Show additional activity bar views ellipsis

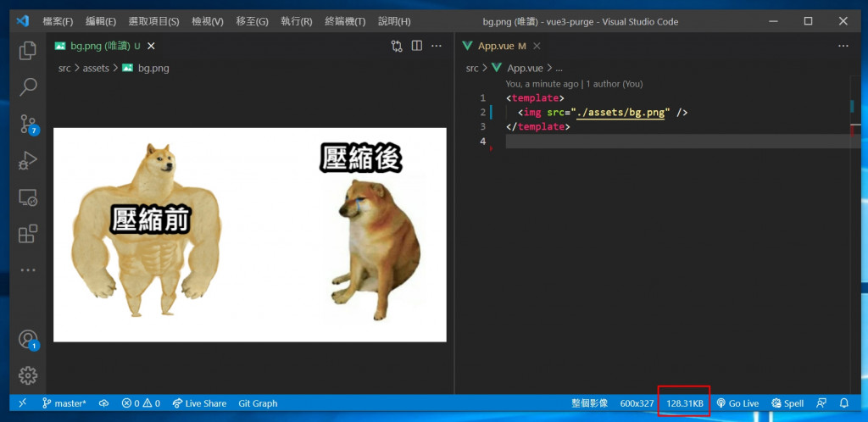coord(28,270)
